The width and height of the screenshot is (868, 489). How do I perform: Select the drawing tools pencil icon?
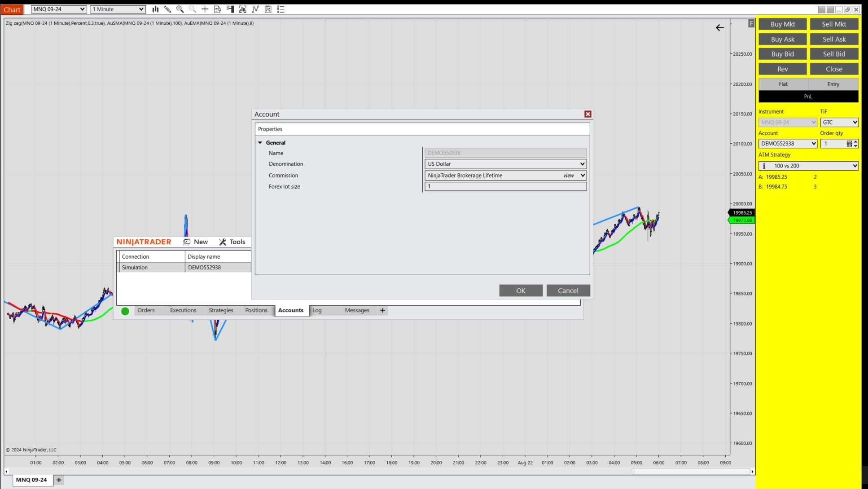167,9
